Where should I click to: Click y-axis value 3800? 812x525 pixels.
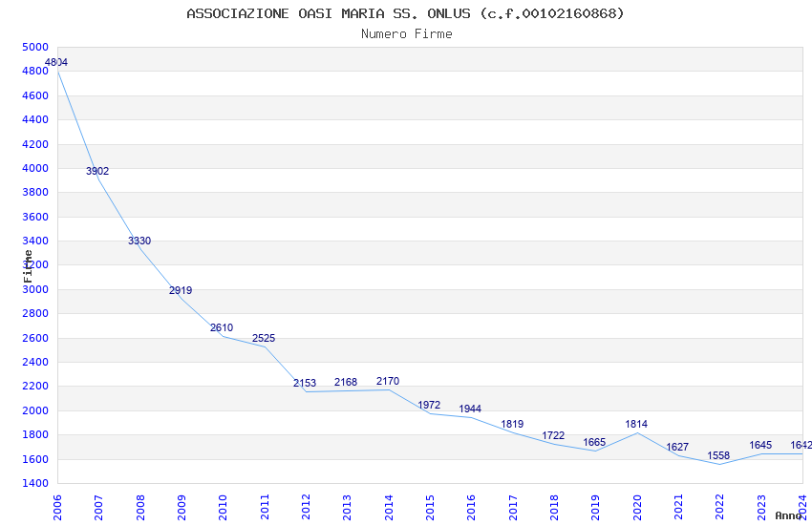point(35,192)
